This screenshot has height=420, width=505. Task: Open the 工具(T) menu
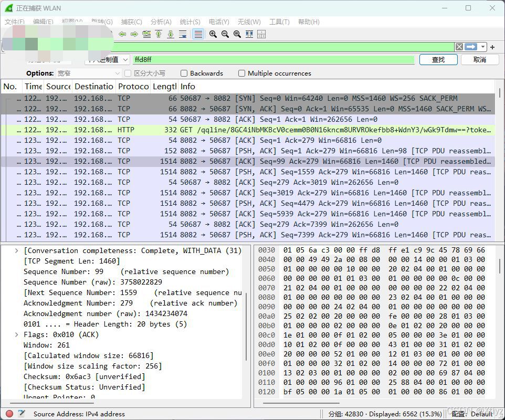point(279,22)
